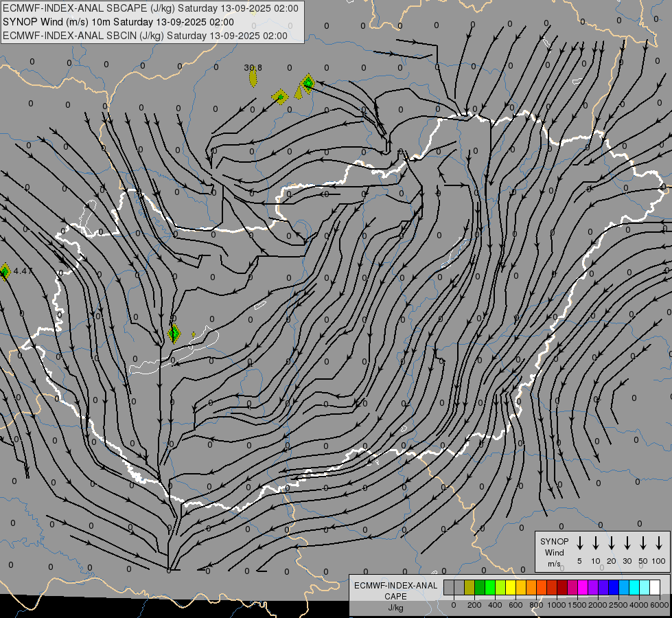This screenshot has height=618, width=672.
Task: Click the SBCAPE title line at top
Action: point(150,8)
